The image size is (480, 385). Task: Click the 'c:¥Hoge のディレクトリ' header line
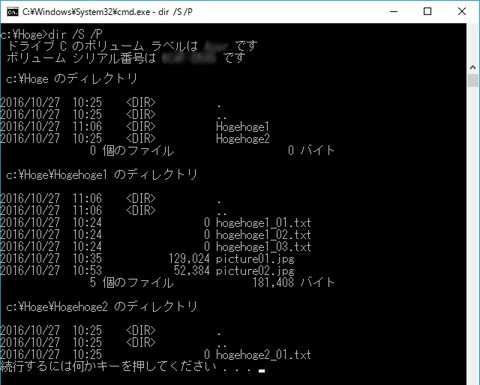point(72,79)
